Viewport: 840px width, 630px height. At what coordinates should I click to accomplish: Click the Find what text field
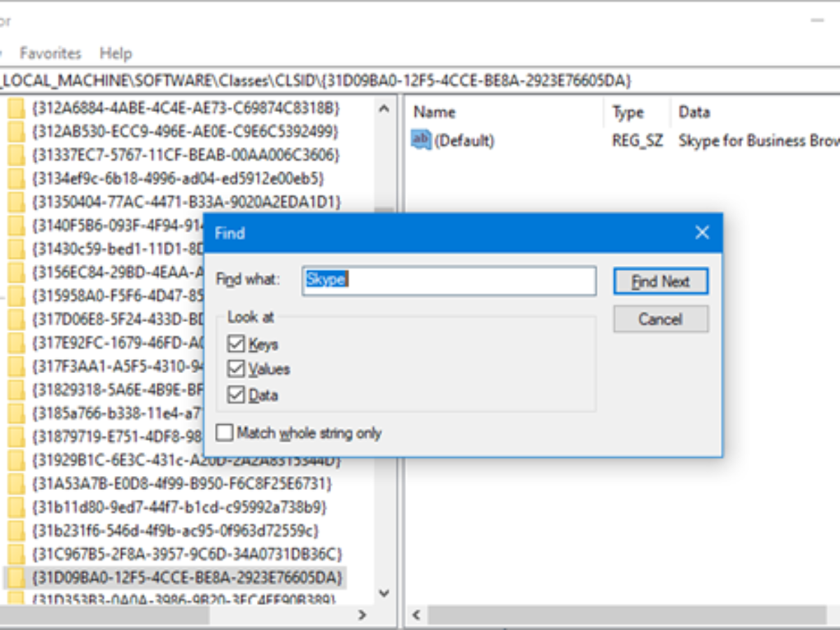coord(449,280)
